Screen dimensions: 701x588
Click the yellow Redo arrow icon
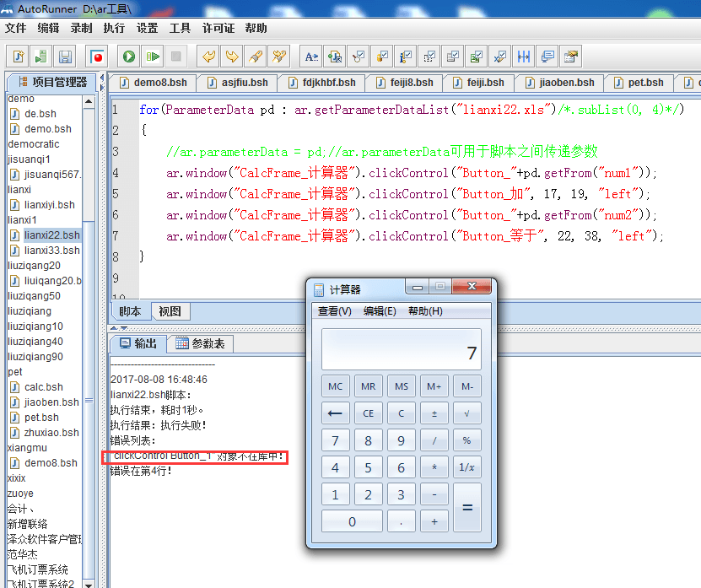click(x=231, y=57)
